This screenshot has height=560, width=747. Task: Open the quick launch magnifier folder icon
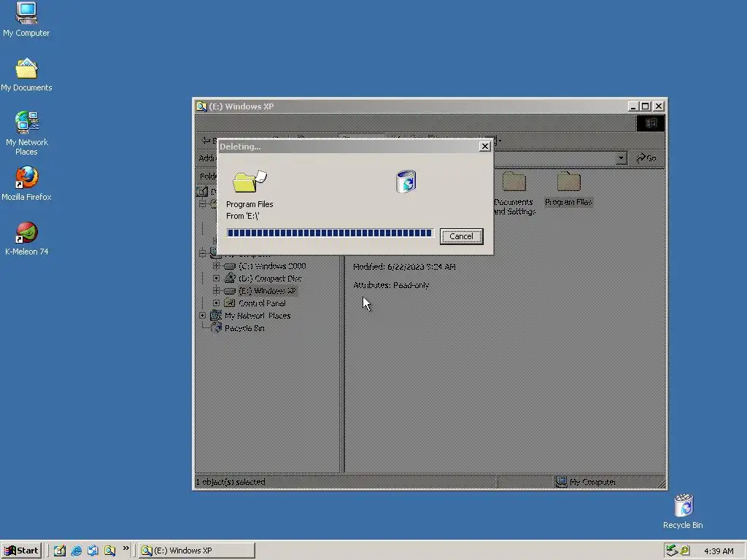(x=109, y=551)
